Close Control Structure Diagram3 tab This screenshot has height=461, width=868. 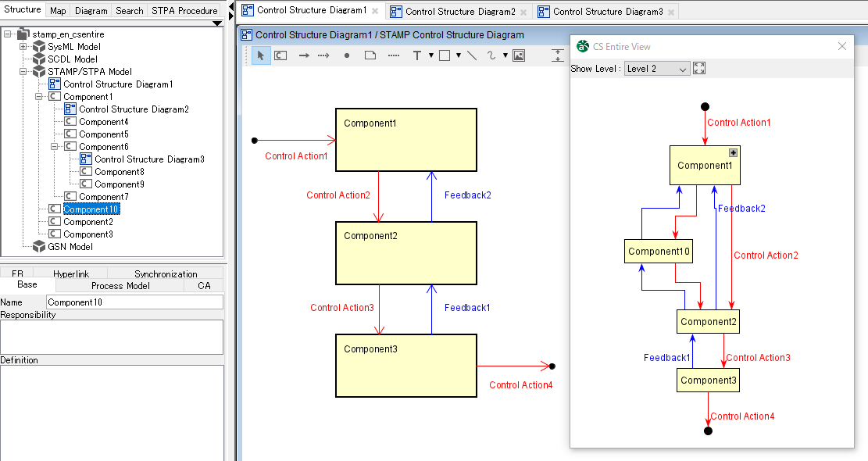click(671, 13)
